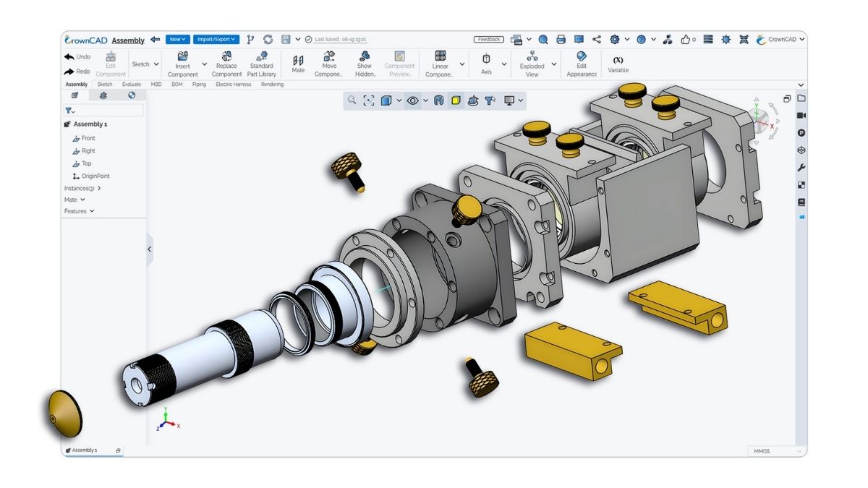Select the Front plane in tree
Image resolution: width=868 pixels, height=488 pixels.
[x=88, y=138]
